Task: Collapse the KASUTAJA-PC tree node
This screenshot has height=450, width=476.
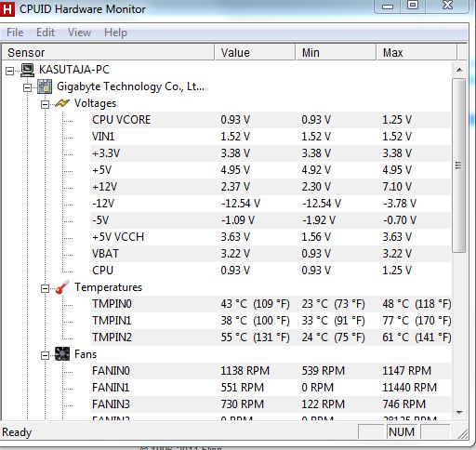Action: [9, 71]
